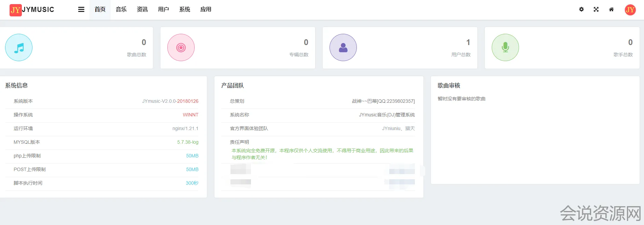Open the 用户 menu
The image size is (644, 225).
click(164, 10)
